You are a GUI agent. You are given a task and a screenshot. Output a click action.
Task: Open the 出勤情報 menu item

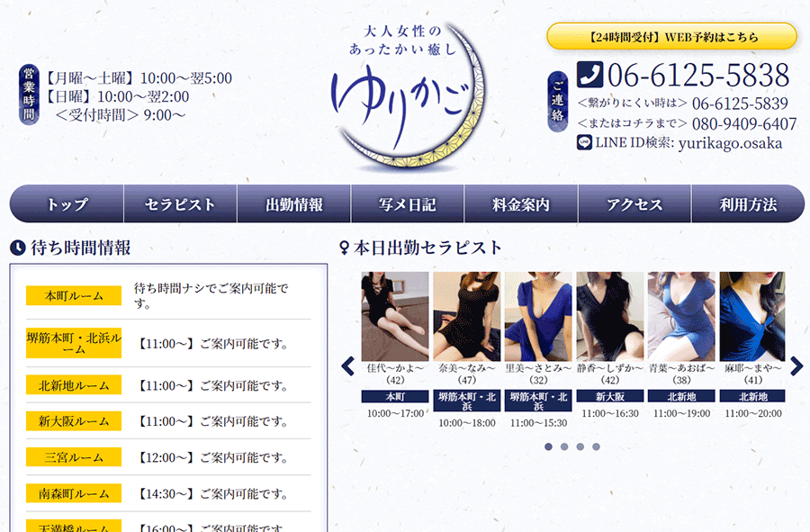point(294,204)
